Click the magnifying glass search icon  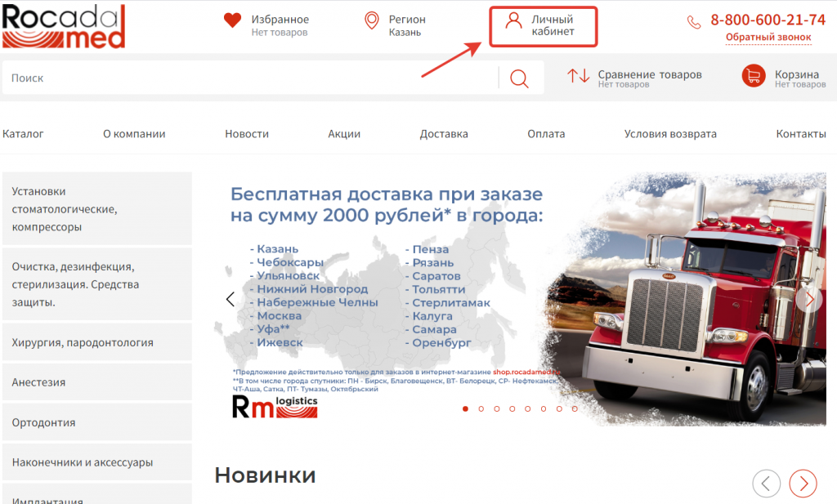(x=519, y=78)
